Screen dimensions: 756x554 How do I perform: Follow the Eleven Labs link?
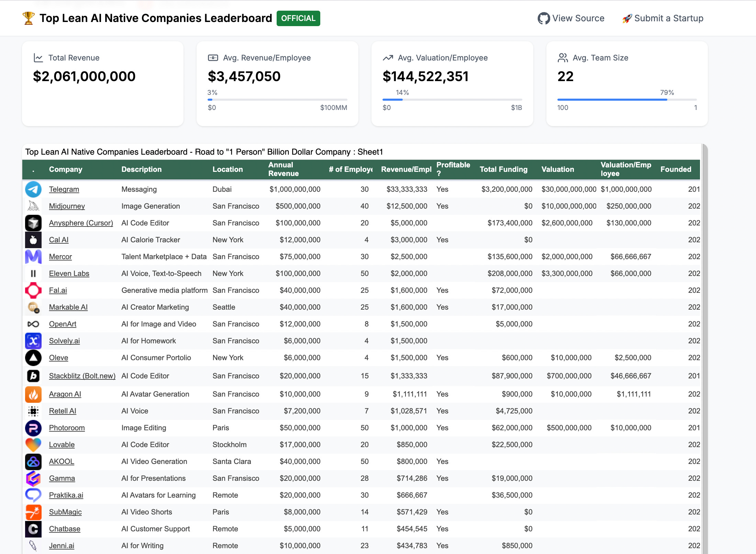coord(69,274)
